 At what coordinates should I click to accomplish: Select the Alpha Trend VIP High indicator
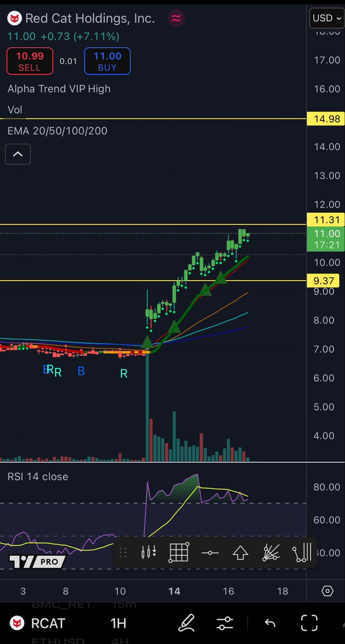point(59,89)
